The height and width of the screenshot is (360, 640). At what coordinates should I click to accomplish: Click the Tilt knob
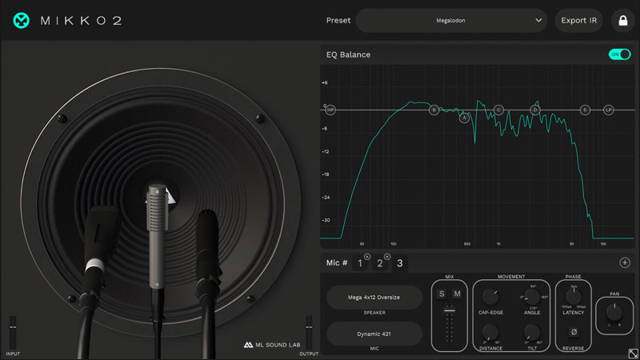[x=532, y=333]
